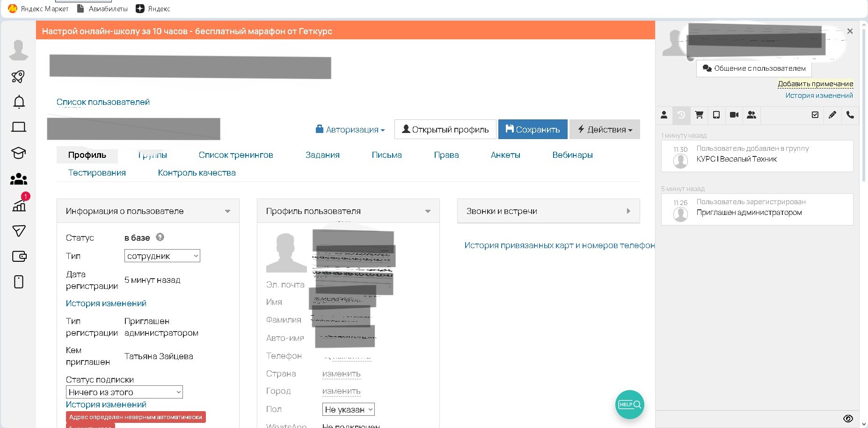Open notifications bell in sidebar

pos(19,102)
